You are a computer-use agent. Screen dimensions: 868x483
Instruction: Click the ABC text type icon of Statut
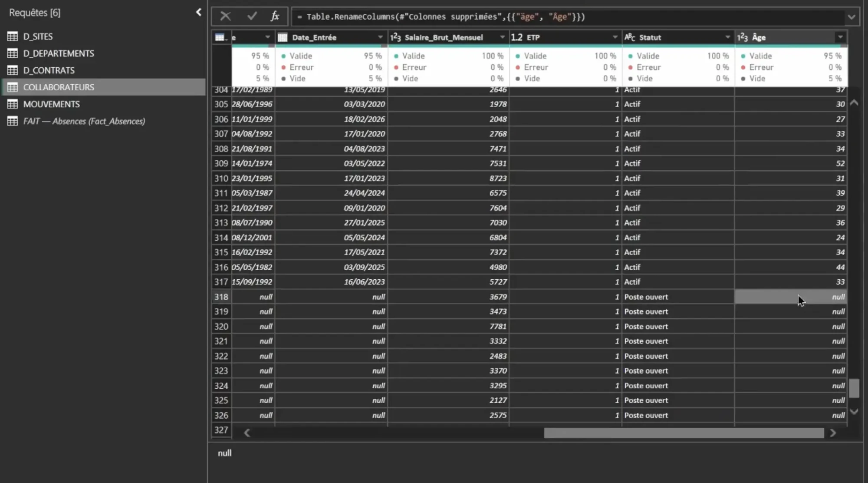[x=630, y=37]
